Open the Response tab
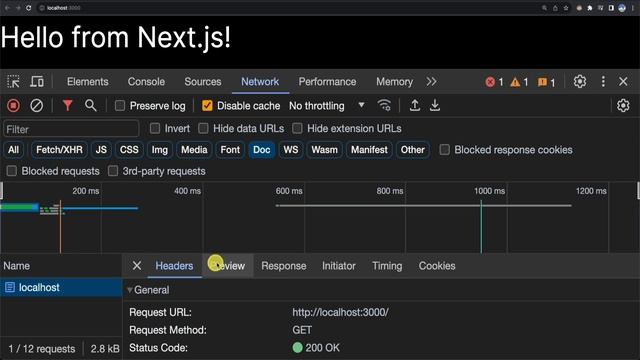This screenshot has width=640, height=360. point(284,266)
